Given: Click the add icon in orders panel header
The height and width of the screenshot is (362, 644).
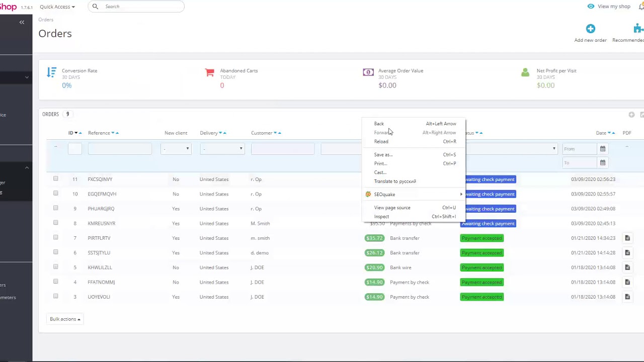Looking at the screenshot, I should 631,115.
